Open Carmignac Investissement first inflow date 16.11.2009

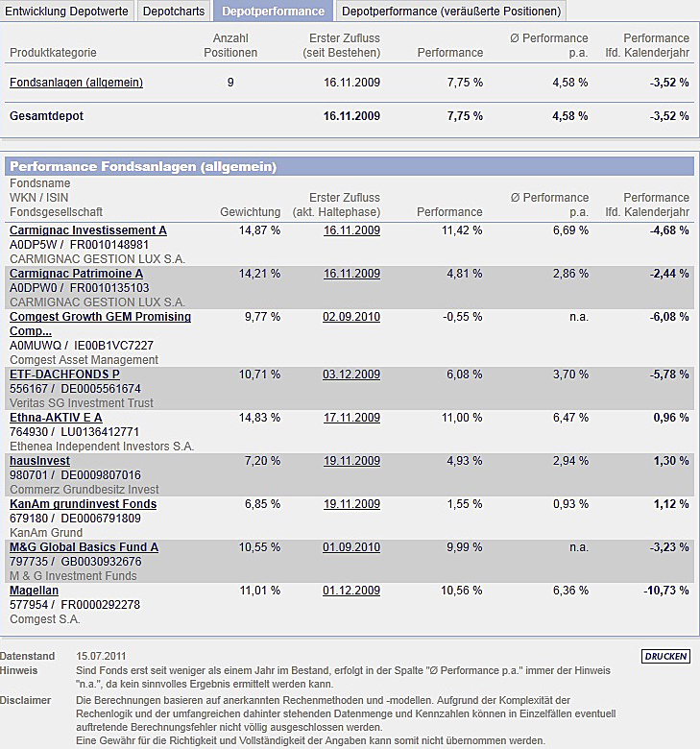point(352,230)
